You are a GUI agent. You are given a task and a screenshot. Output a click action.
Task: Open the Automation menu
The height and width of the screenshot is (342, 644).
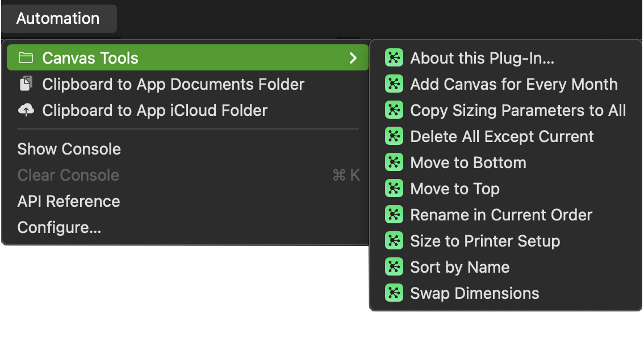tap(58, 18)
